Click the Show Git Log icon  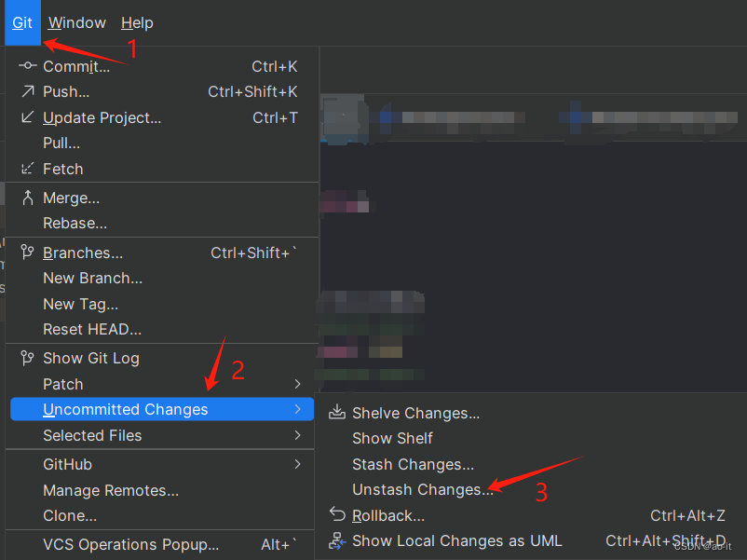pyautogui.click(x=28, y=358)
